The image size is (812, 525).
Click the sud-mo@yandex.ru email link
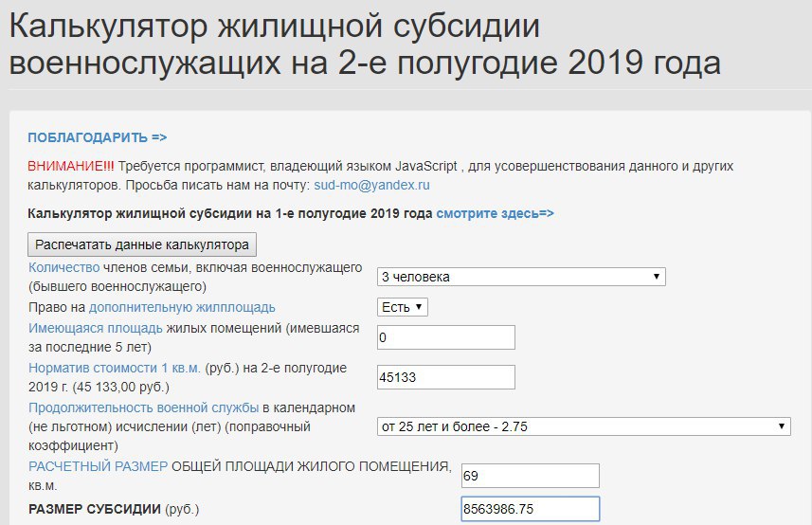(x=371, y=185)
